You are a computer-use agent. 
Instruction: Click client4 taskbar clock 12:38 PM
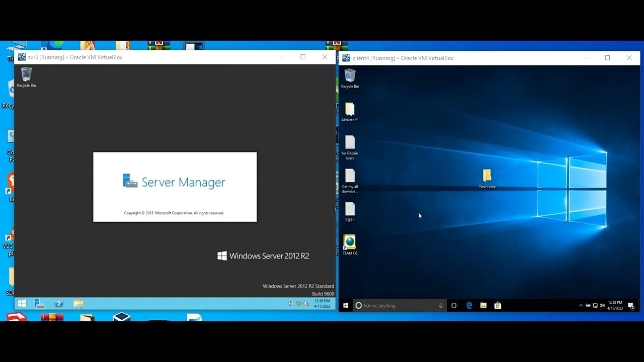pyautogui.click(x=615, y=305)
